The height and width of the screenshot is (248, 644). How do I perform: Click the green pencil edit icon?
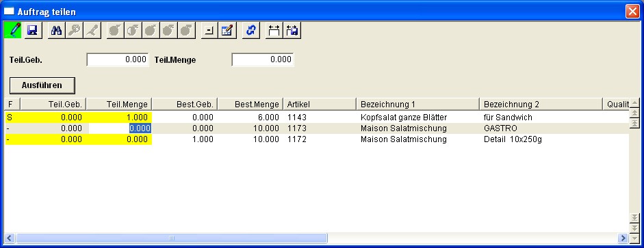coord(13,31)
